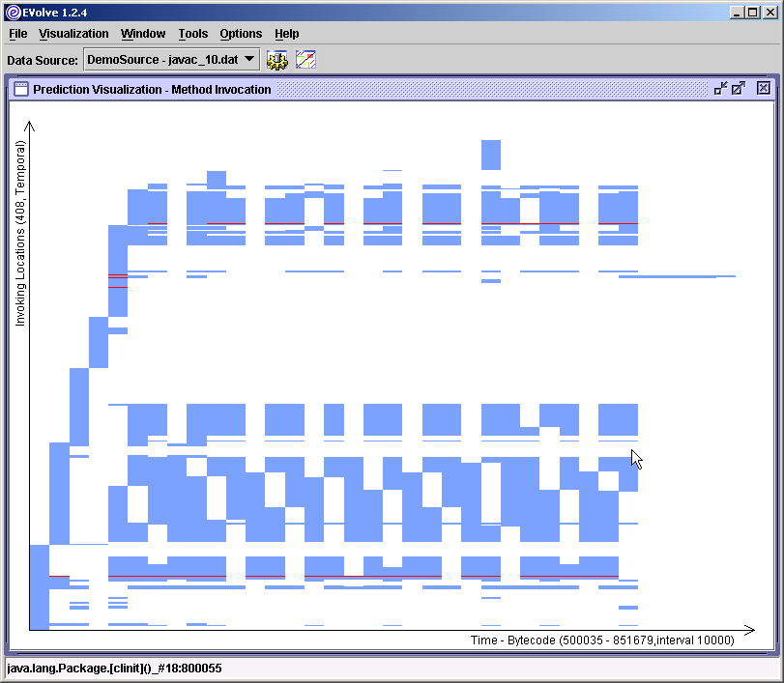Image resolution: width=784 pixels, height=683 pixels.
Task: Click the Time - Bytecode axis label
Action: pos(602,640)
